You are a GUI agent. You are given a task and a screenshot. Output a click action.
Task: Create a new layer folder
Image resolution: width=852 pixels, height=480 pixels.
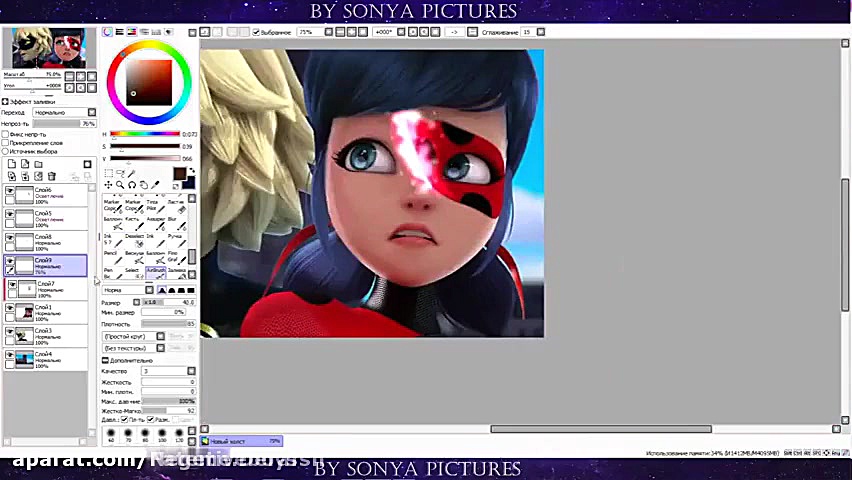[x=38, y=164]
